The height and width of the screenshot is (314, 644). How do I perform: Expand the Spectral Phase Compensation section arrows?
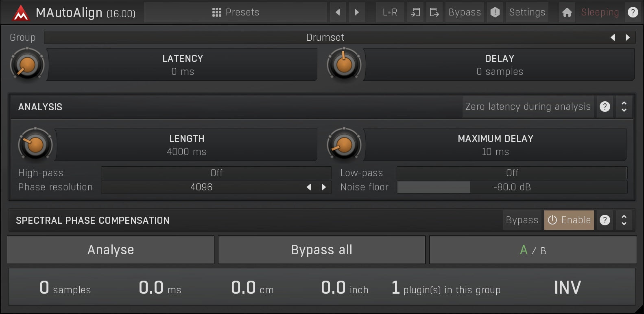(x=624, y=220)
